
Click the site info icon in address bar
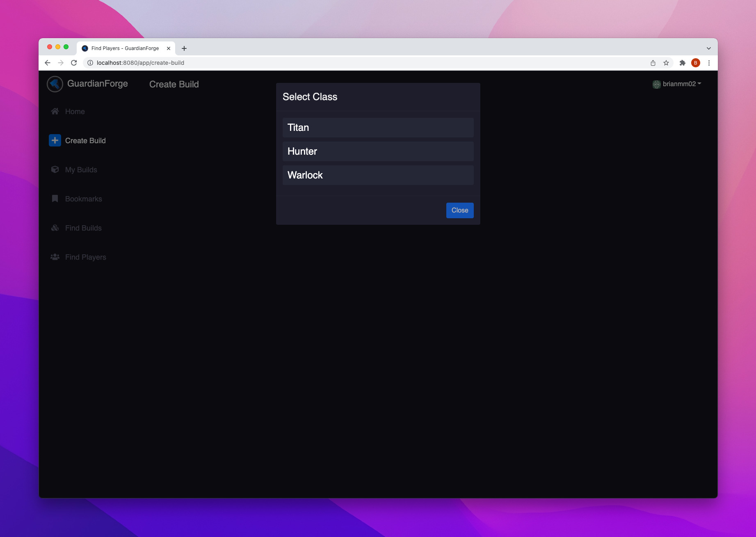point(90,63)
